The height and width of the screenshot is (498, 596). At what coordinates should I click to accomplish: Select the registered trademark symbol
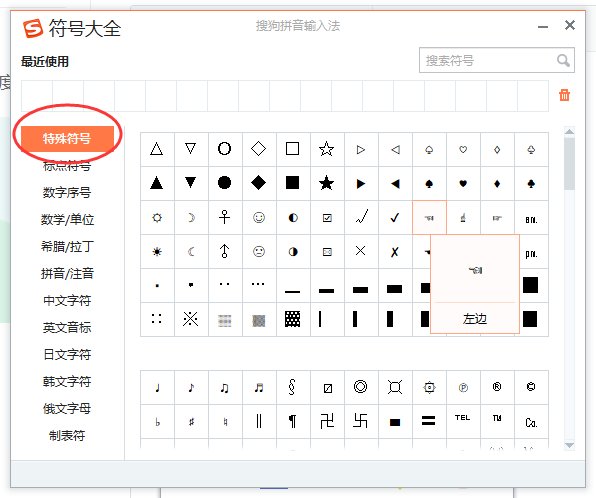coord(497,387)
